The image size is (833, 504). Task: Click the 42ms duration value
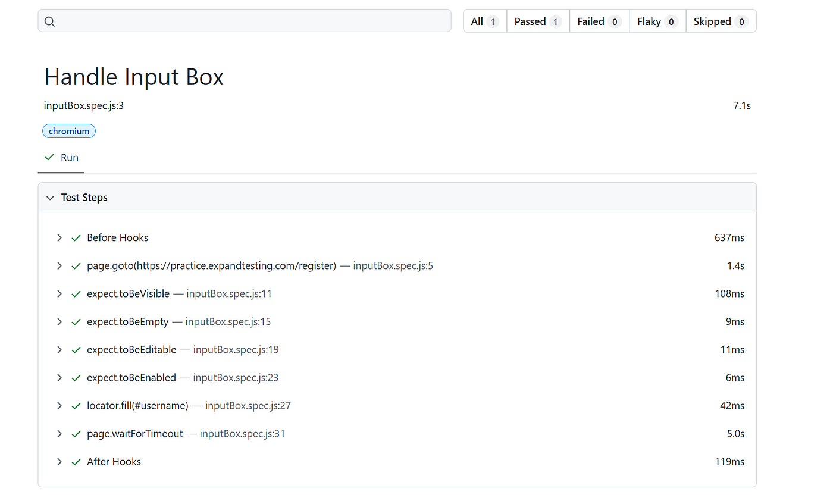tap(732, 406)
